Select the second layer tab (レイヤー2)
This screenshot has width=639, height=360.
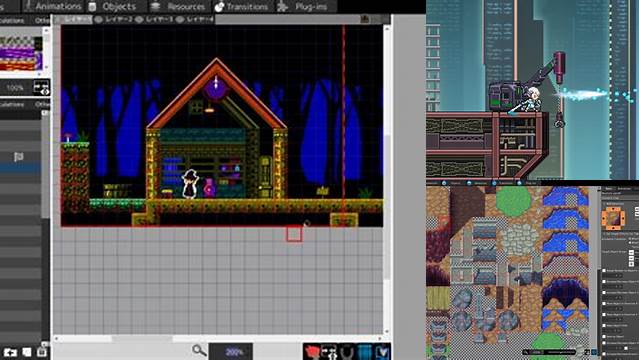pos(118,19)
